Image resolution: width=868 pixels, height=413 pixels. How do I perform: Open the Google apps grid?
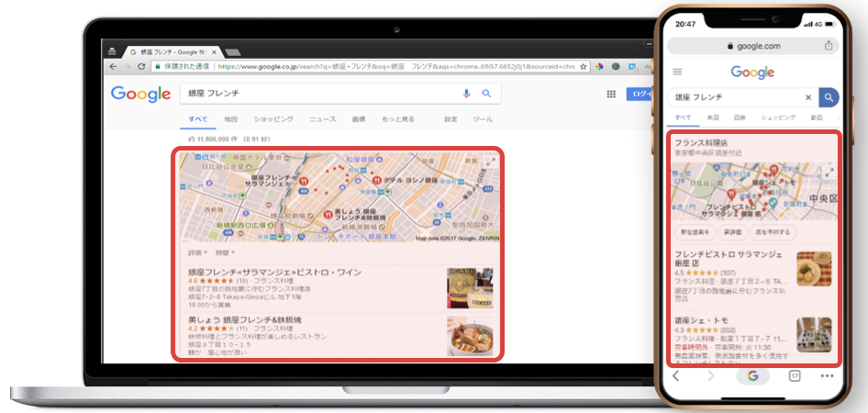[611, 95]
